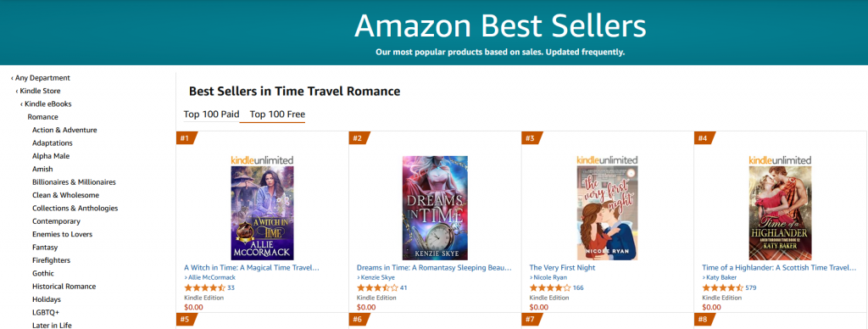Go back to Any Department
Screen dimensions: 868x329
(41, 78)
